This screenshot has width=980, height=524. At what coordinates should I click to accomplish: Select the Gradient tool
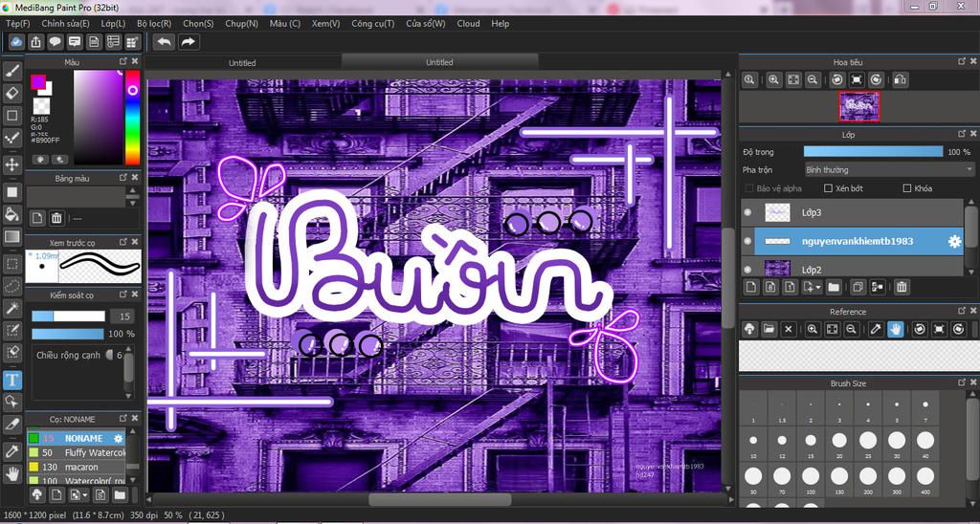click(x=11, y=237)
